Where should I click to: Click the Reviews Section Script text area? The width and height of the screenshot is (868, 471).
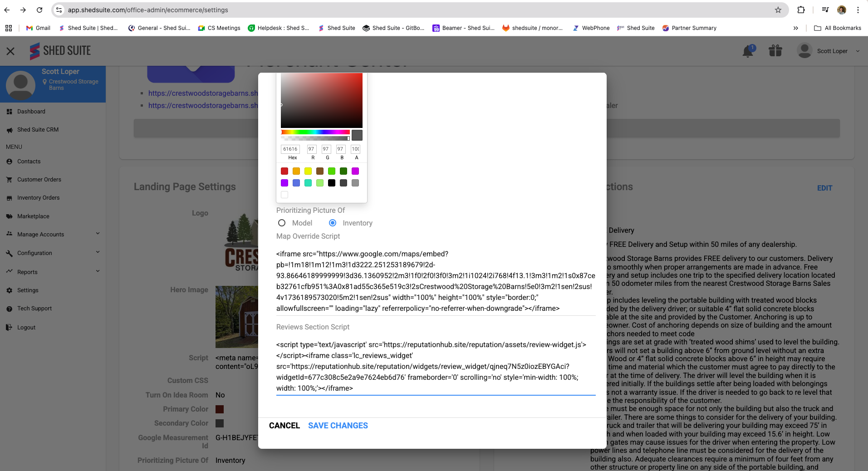click(x=436, y=367)
